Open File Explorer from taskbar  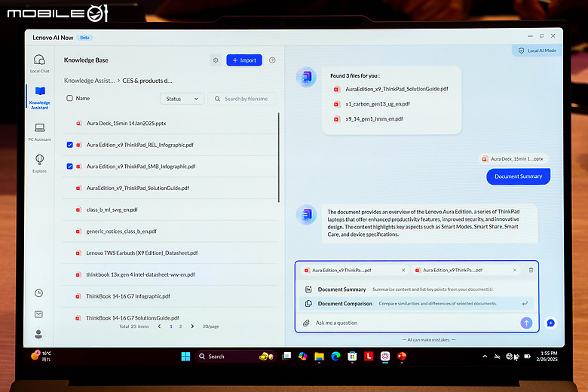click(x=319, y=357)
